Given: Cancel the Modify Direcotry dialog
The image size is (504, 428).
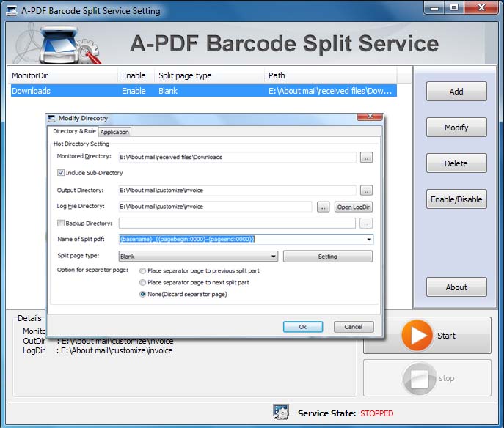Looking at the screenshot, I should pos(354,327).
